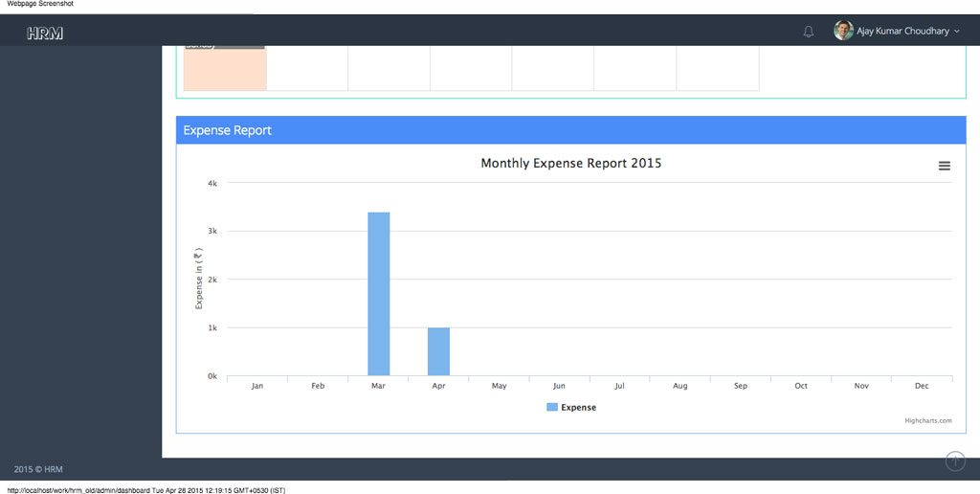Expand the chevron beside Ajay Kumar Choudhary
The width and height of the screenshot is (980, 494).
(957, 32)
